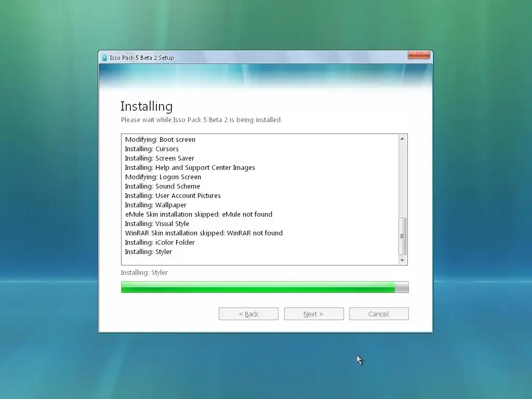Viewport: 532px width, 399px height.
Task: Click the < Back button
Action: click(248, 314)
